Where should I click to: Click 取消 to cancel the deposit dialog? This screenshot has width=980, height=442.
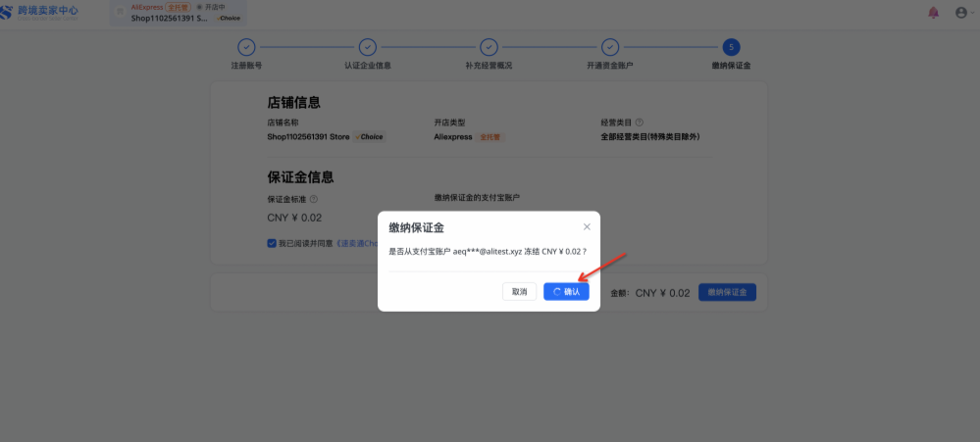[519, 291]
